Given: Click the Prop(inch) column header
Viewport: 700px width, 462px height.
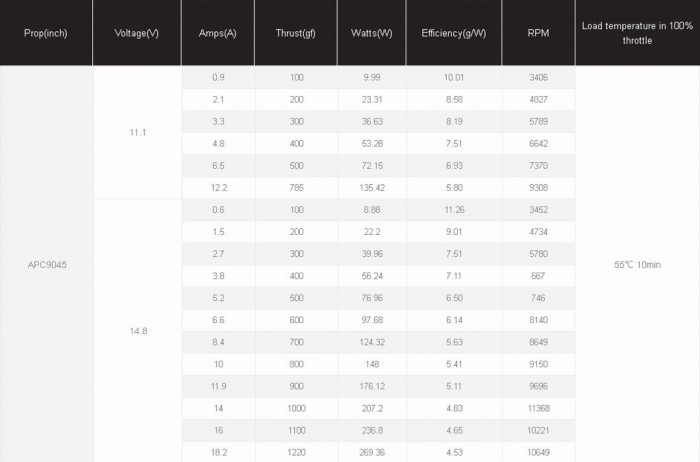Looking at the screenshot, I should 46,33.
